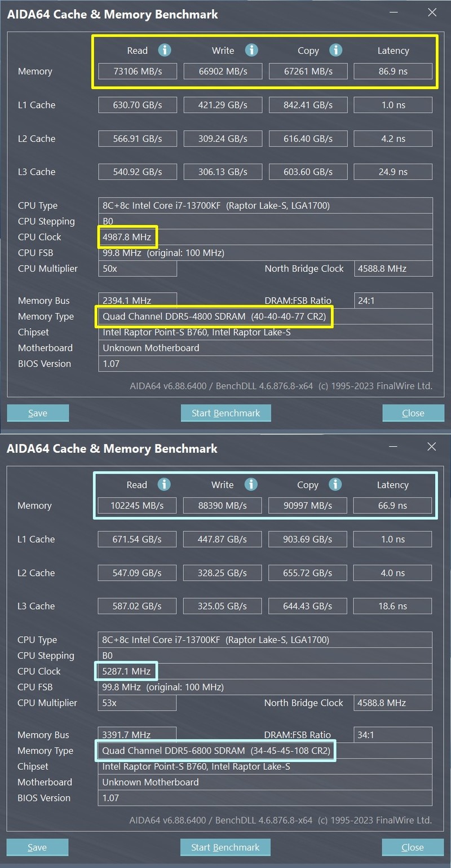Click the X to close the bottom window
The height and width of the screenshot is (868, 451).
tap(431, 446)
